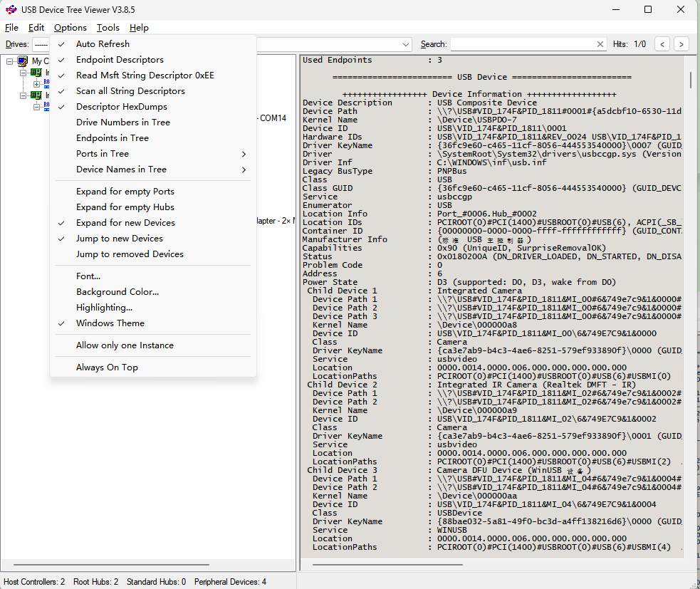The height and width of the screenshot is (589, 700).
Task: Open the Tools menu
Action: point(108,28)
